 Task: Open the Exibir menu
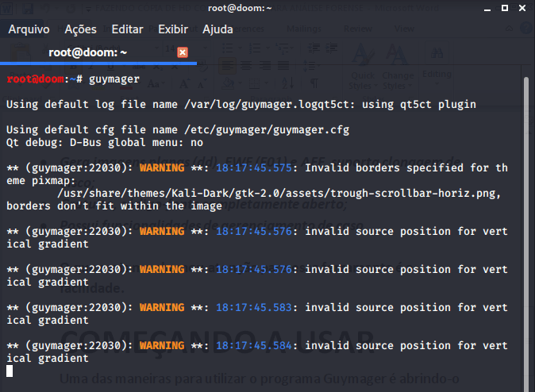(173, 29)
